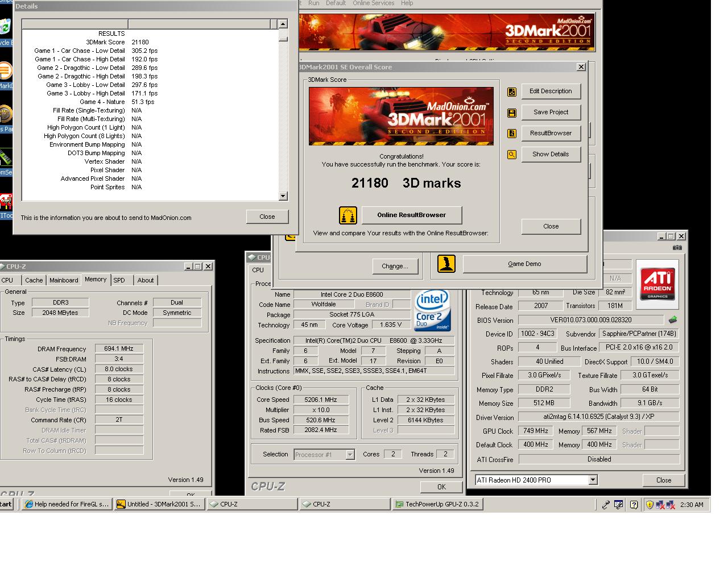
Task: Click the green memory stick desktop icon
Action: [5, 157]
